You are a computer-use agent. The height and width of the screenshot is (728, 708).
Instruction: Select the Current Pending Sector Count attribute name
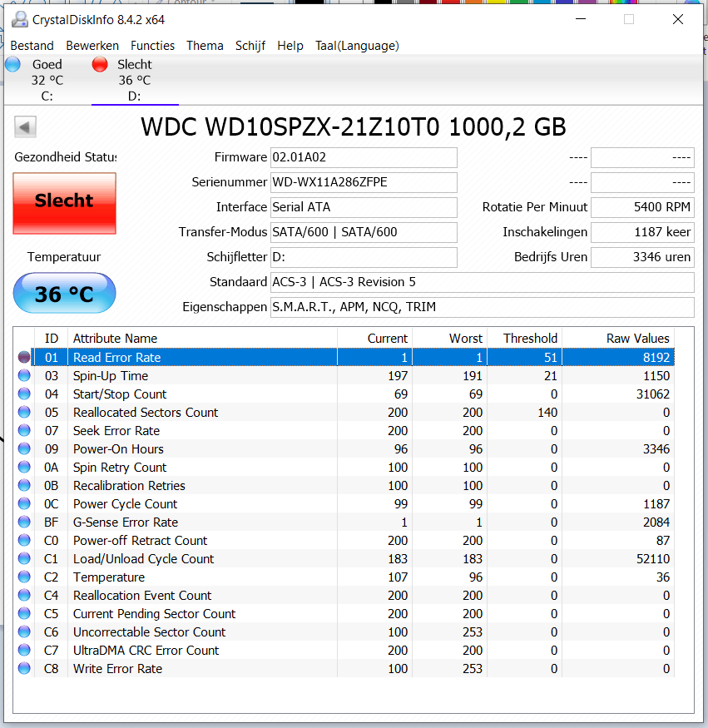154,614
